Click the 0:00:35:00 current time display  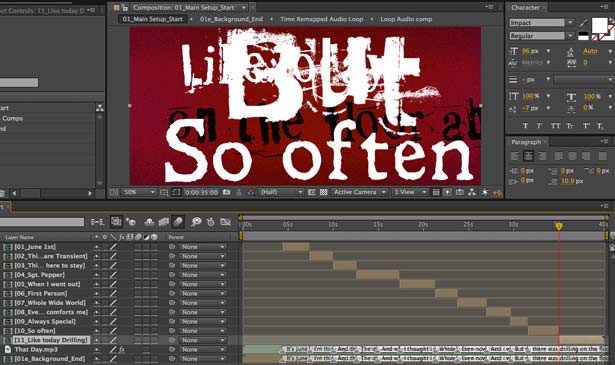point(201,192)
